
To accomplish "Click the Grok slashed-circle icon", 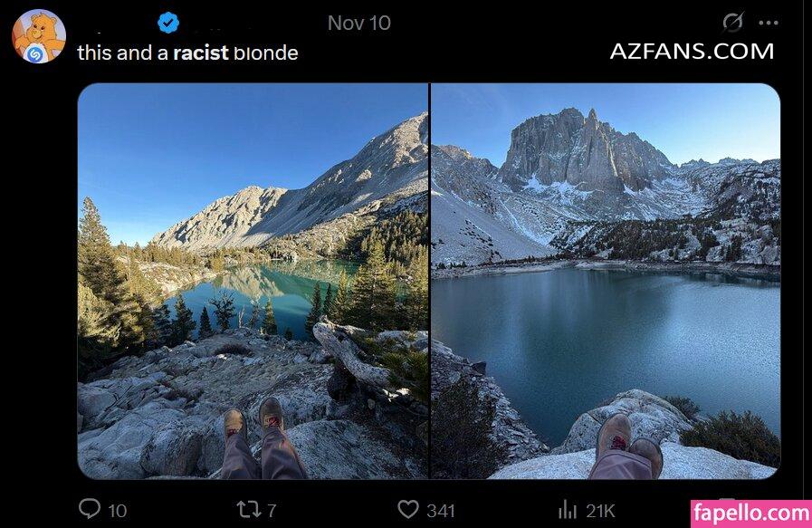I will click(732, 23).
